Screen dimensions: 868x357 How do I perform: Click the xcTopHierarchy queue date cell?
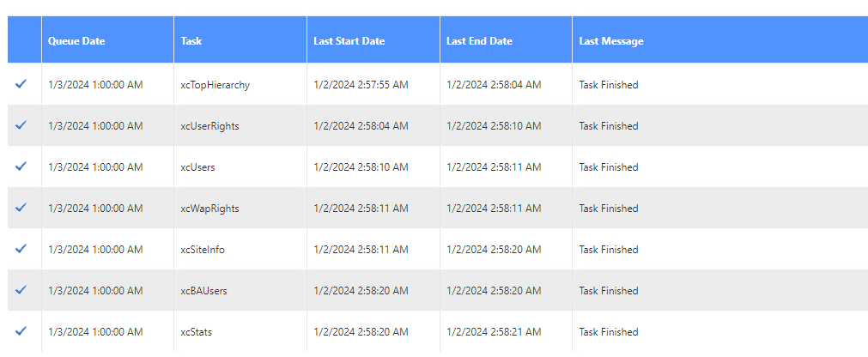point(95,85)
